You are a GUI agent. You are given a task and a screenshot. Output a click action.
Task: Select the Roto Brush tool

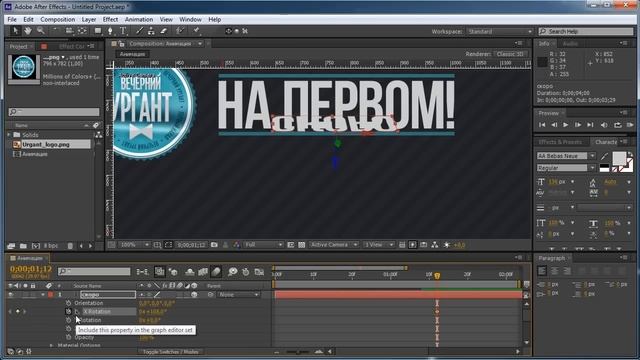point(180,31)
